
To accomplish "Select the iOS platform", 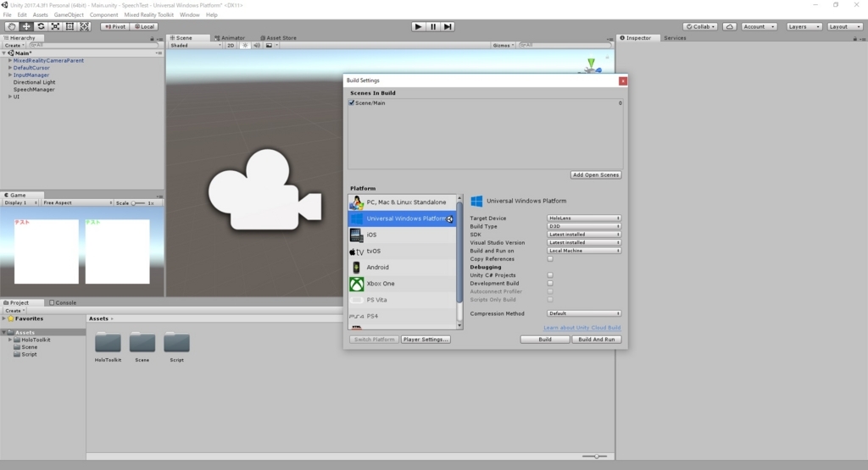I will click(403, 235).
